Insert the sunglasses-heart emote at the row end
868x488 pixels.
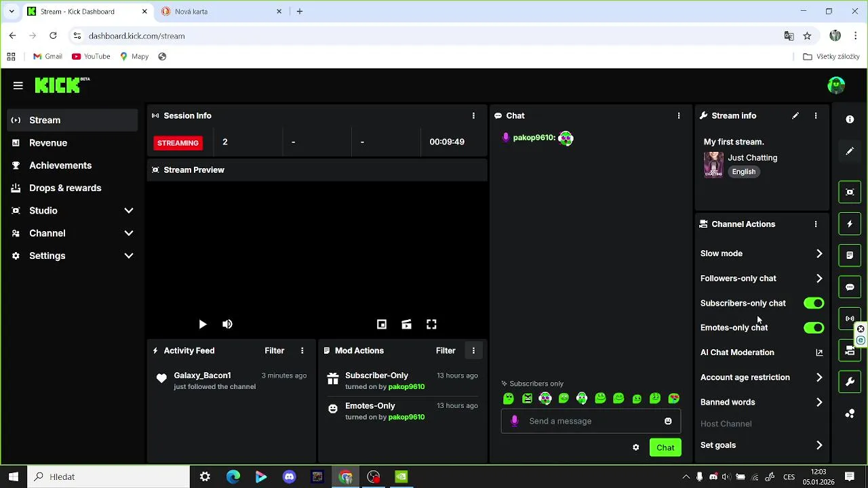673,399
